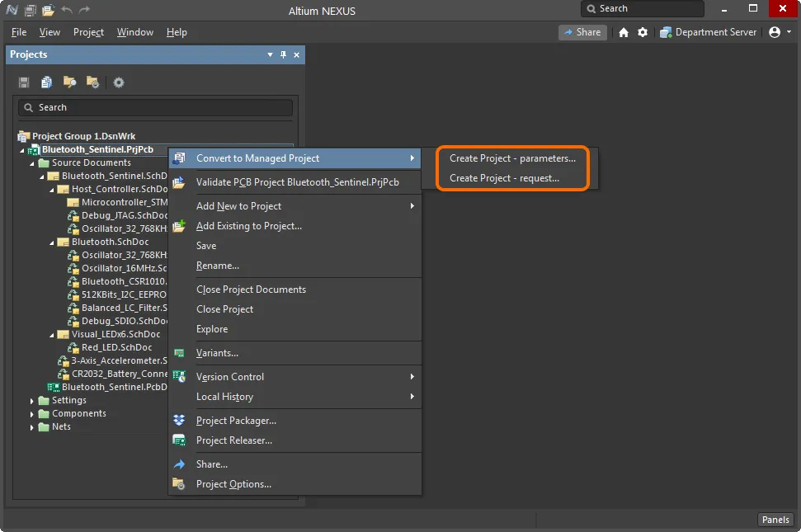Collapse the Source Documents folder
801x532 pixels.
pyautogui.click(x=31, y=163)
